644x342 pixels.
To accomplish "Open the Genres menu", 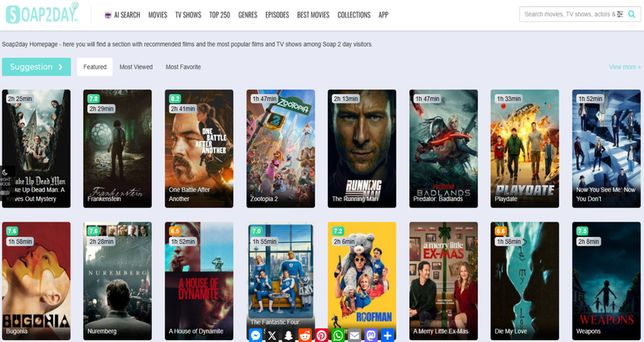I will [x=248, y=14].
